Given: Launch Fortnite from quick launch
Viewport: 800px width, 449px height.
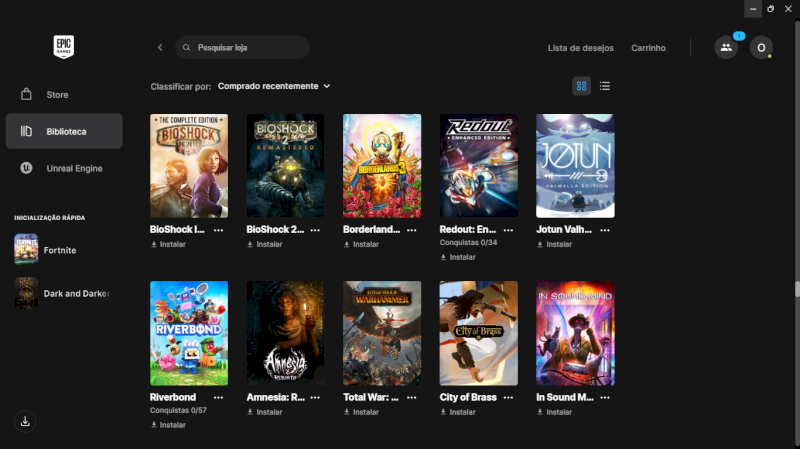Looking at the screenshot, I should (x=45, y=250).
